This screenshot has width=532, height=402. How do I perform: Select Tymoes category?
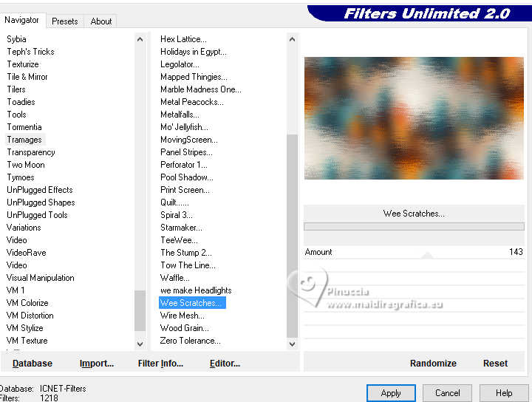click(21, 177)
